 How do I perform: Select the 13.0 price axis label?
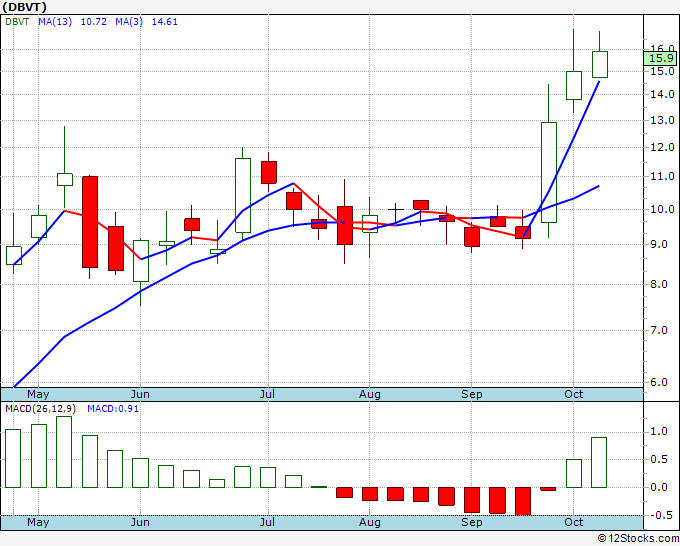tap(662, 120)
